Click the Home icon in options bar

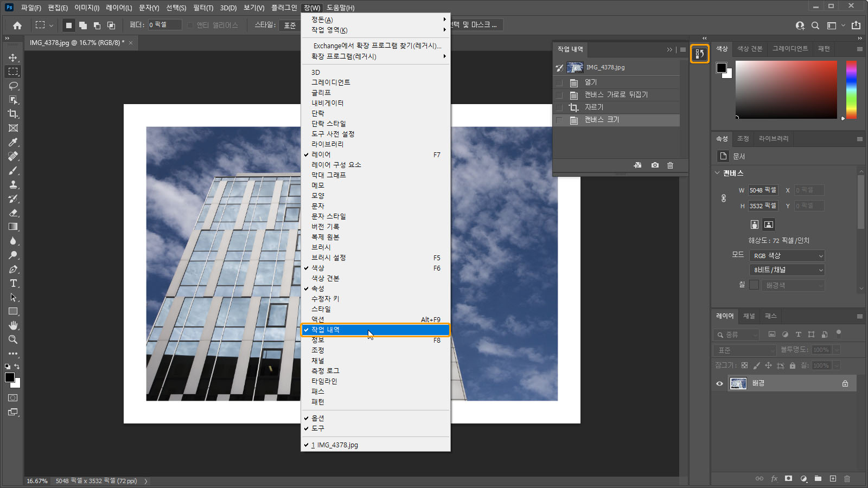click(x=17, y=25)
